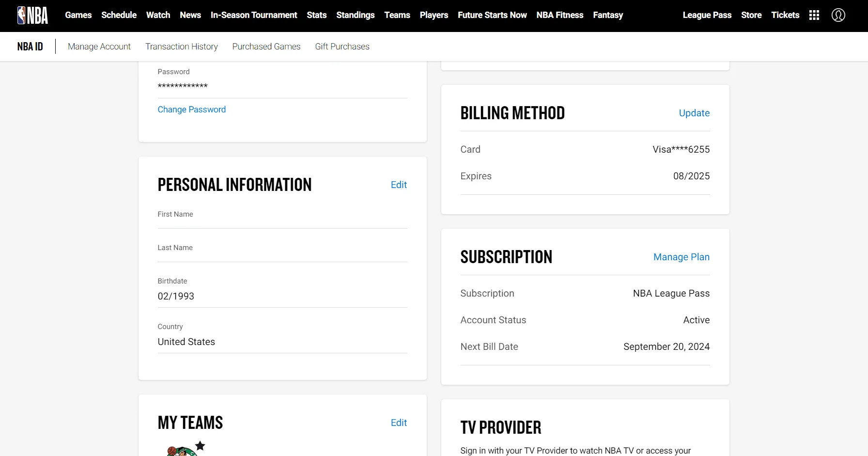Open League Pass from header
Image resolution: width=868 pixels, height=456 pixels.
click(x=707, y=15)
